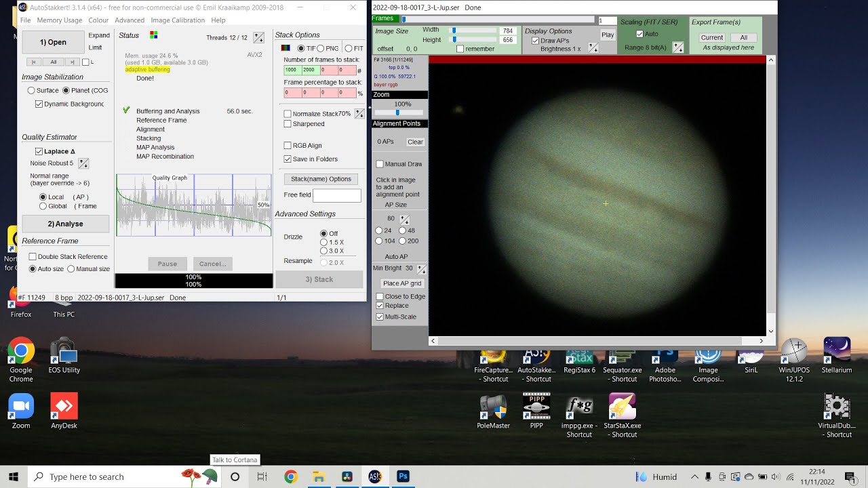Open Windows Start menu
Image resolution: width=868 pixels, height=488 pixels.
pos(14,476)
